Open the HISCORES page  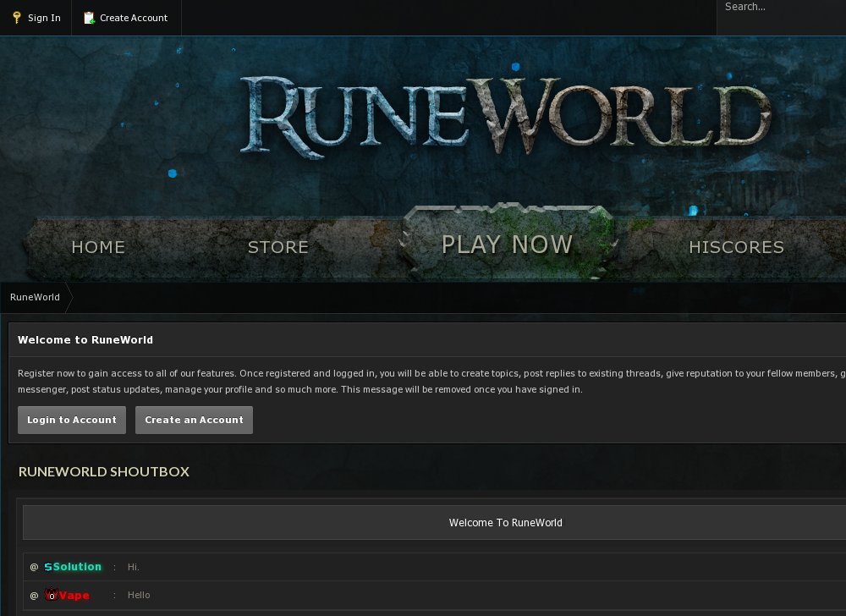[736, 247]
